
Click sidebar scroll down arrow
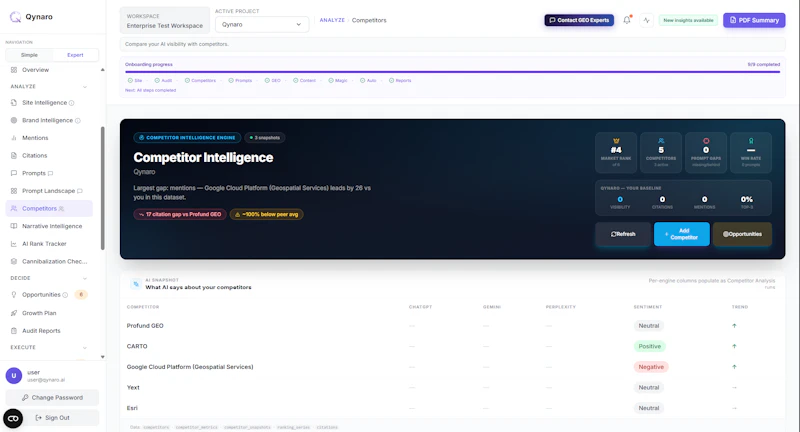coord(103,357)
